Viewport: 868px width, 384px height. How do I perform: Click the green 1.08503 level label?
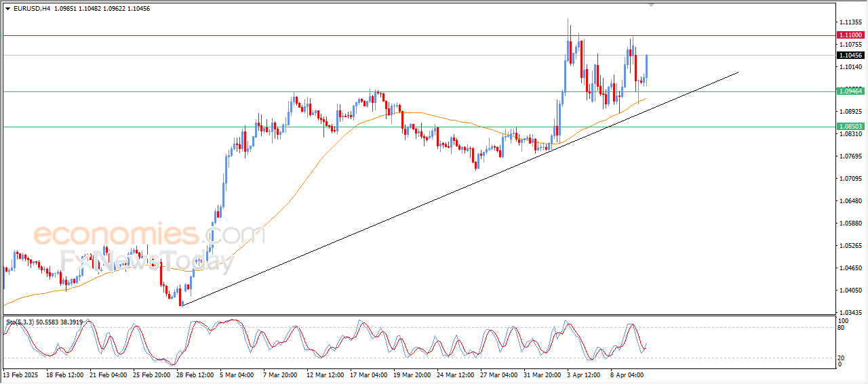coord(850,127)
